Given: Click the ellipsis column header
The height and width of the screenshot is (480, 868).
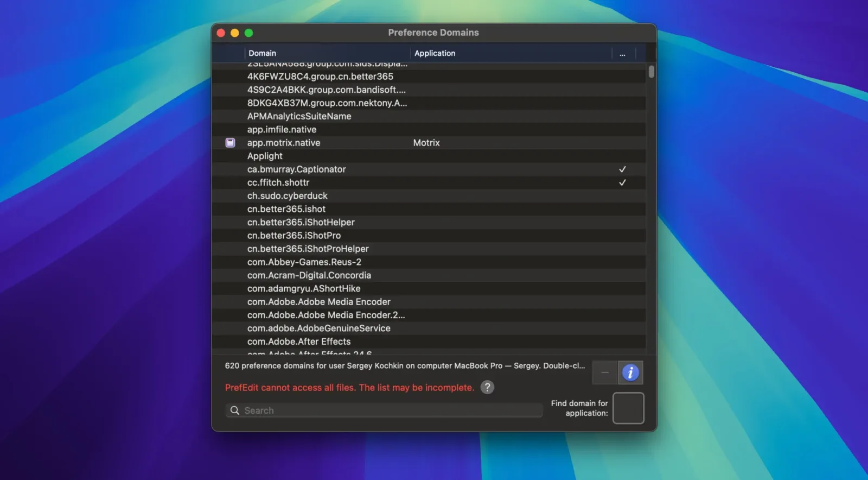Looking at the screenshot, I should tap(622, 53).
